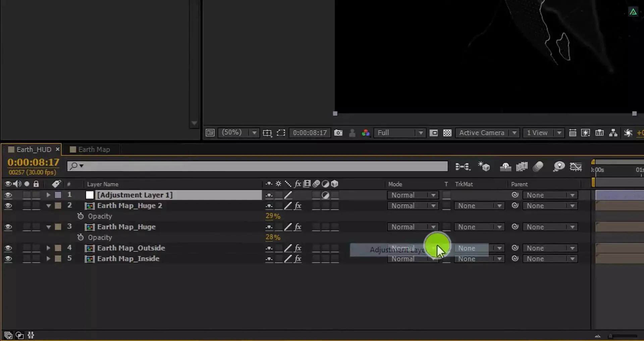Image resolution: width=644 pixels, height=341 pixels.
Task: Open the Graph Editor icon
Action: tap(576, 166)
